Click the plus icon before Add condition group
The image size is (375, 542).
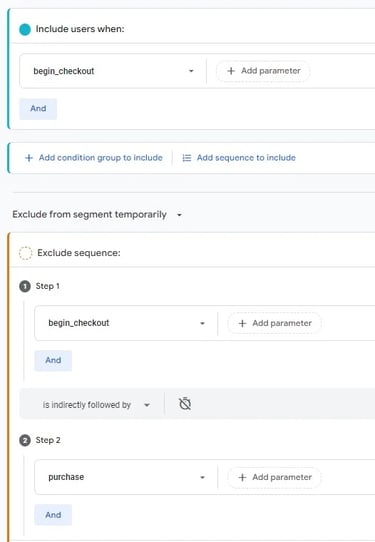(x=29, y=158)
